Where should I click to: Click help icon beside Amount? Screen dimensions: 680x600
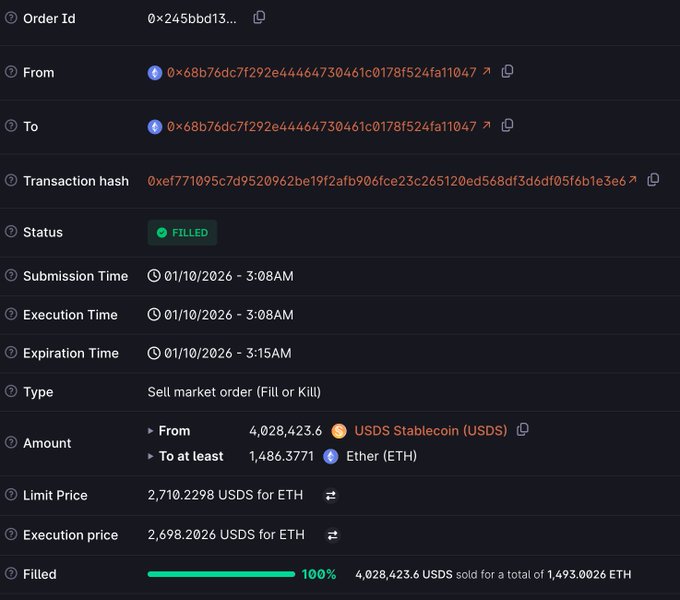pos(11,442)
